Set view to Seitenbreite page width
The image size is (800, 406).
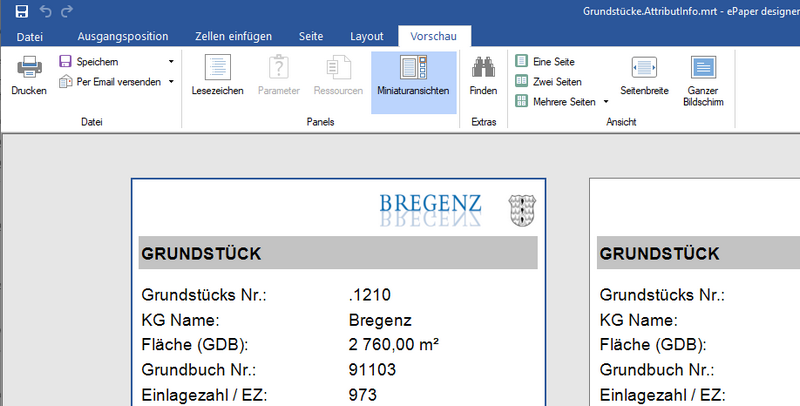point(644,75)
